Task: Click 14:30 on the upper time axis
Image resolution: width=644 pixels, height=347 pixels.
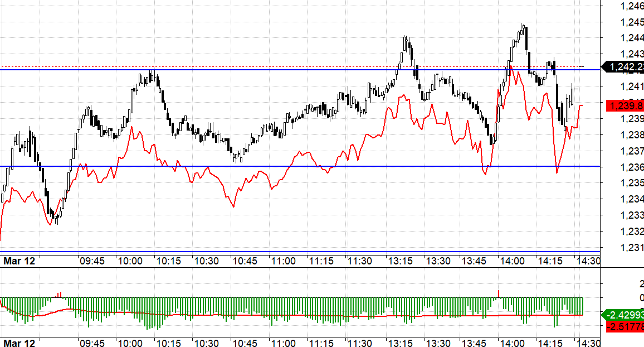Action: (x=588, y=261)
